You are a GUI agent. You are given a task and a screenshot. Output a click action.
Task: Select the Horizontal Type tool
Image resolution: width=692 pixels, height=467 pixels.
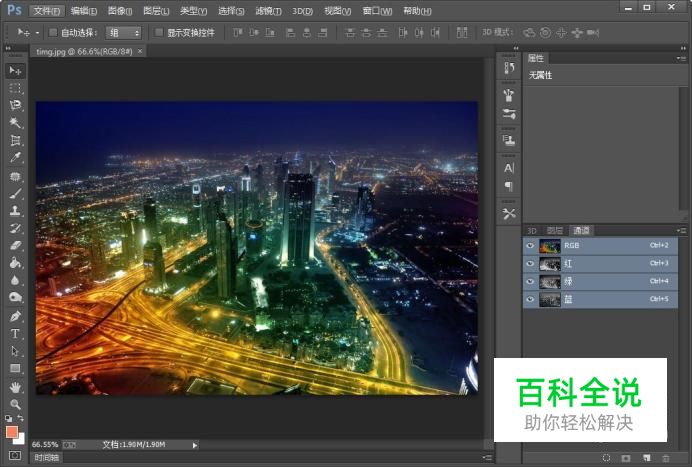[x=15, y=333]
